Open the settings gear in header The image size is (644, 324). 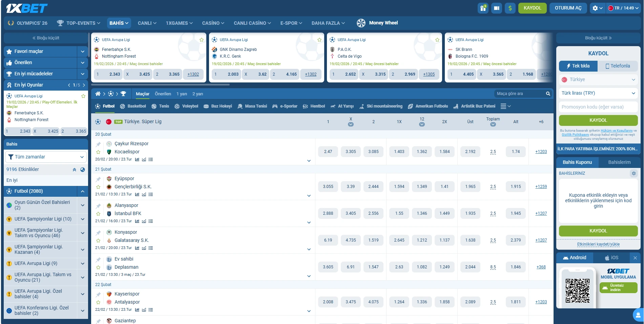click(595, 8)
